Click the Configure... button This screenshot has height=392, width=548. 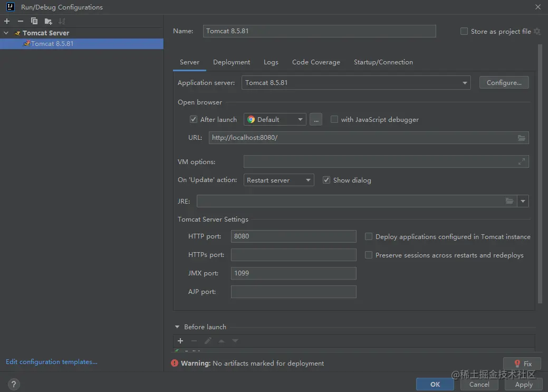[504, 83]
